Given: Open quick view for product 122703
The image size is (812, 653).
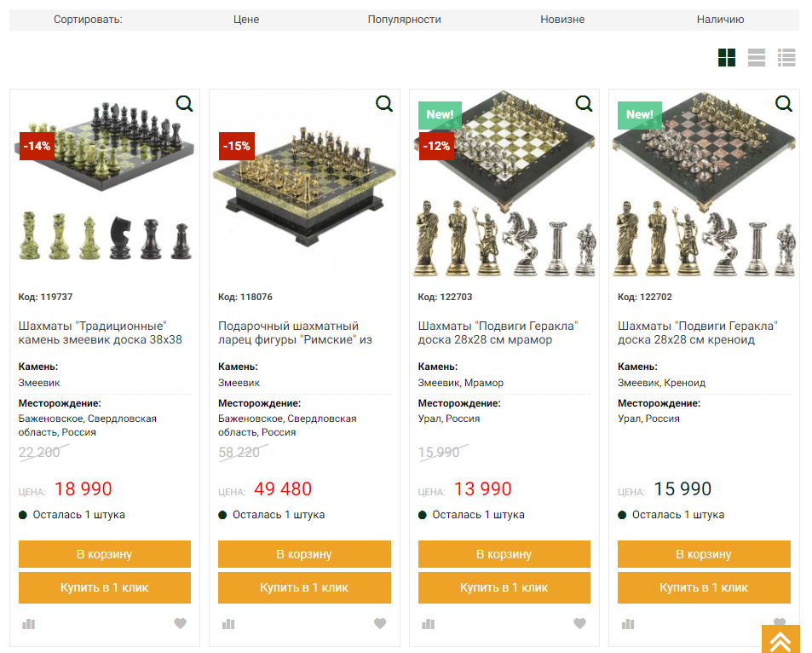Looking at the screenshot, I should click(x=584, y=104).
